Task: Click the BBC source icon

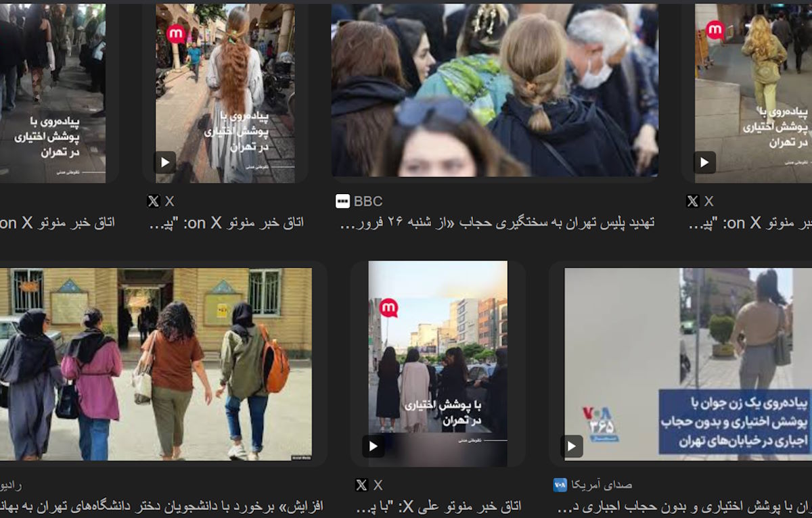Action: click(342, 200)
